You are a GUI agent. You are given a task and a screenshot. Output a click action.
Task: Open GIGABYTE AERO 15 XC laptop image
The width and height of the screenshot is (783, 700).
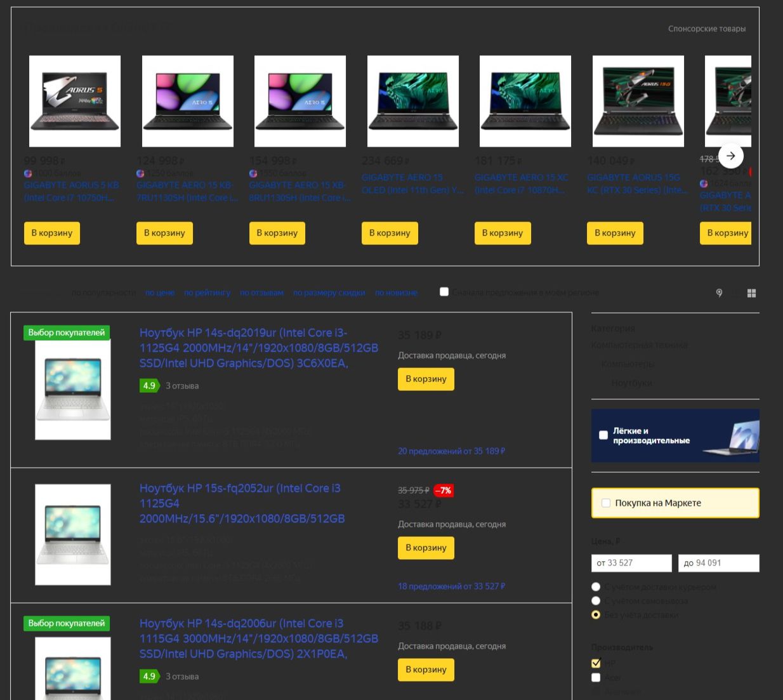[525, 101]
